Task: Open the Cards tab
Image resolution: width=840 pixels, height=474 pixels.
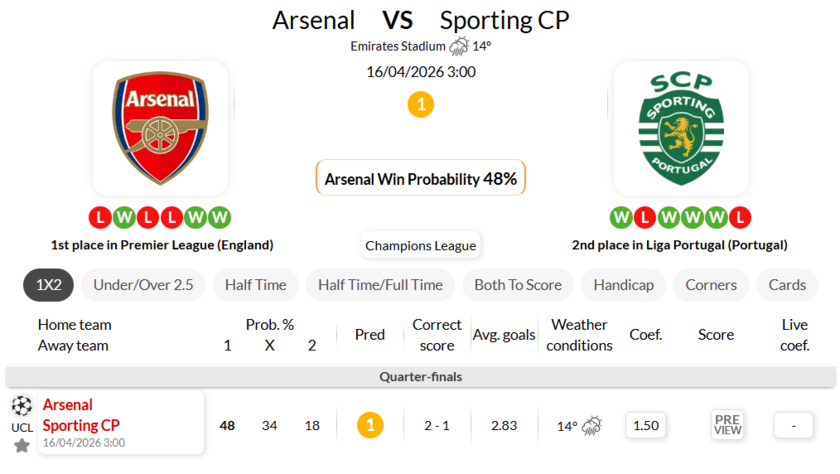Action: tap(787, 285)
